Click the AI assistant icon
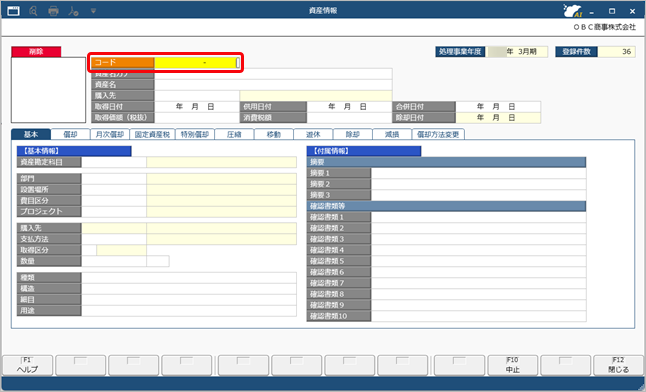The width and height of the screenshot is (646, 392). point(573,11)
